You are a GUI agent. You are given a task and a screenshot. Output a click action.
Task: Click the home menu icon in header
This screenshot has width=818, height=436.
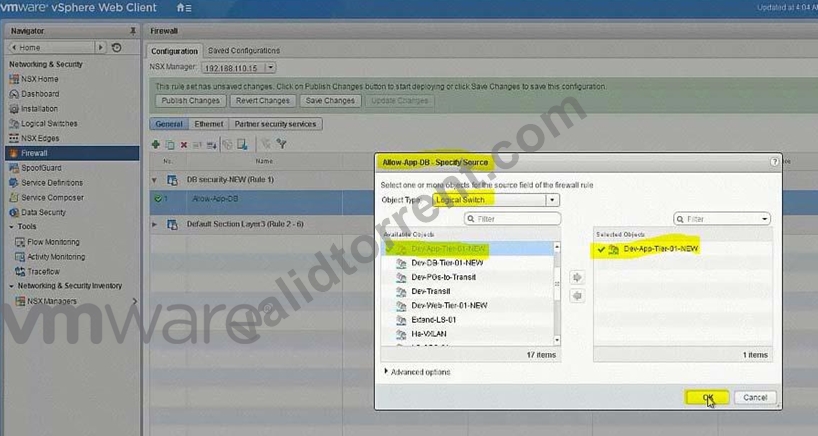[x=184, y=8]
